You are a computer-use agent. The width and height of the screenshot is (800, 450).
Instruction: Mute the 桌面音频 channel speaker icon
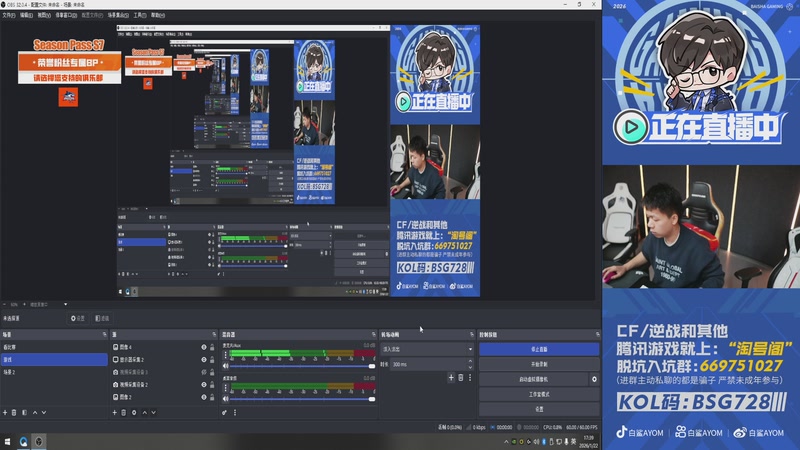point(226,399)
